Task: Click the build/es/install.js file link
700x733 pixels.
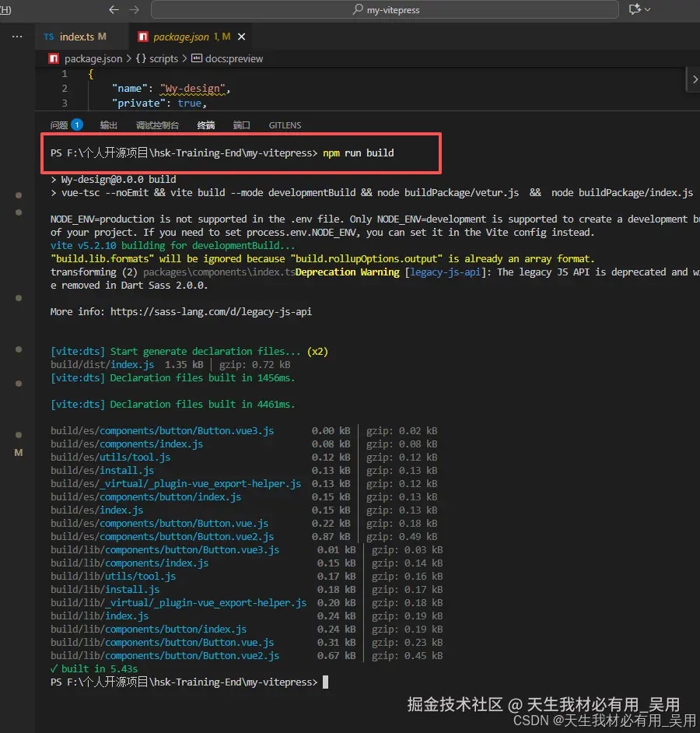Action: pyautogui.click(x=103, y=470)
